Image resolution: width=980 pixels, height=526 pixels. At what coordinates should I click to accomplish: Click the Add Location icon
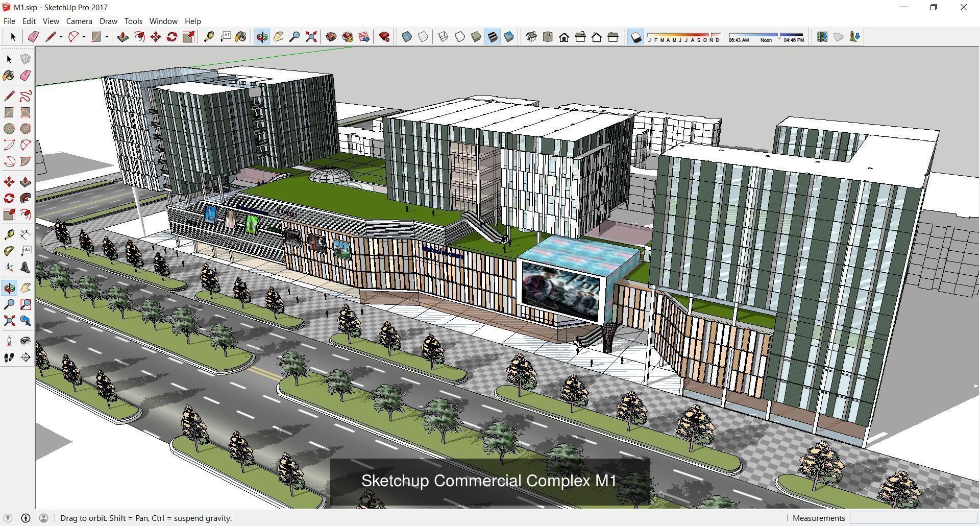[822, 37]
